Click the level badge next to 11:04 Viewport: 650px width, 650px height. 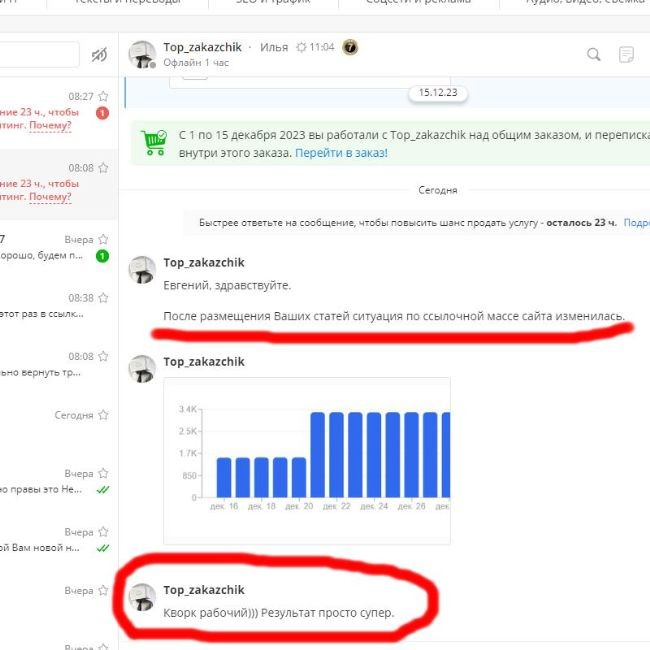click(350, 47)
